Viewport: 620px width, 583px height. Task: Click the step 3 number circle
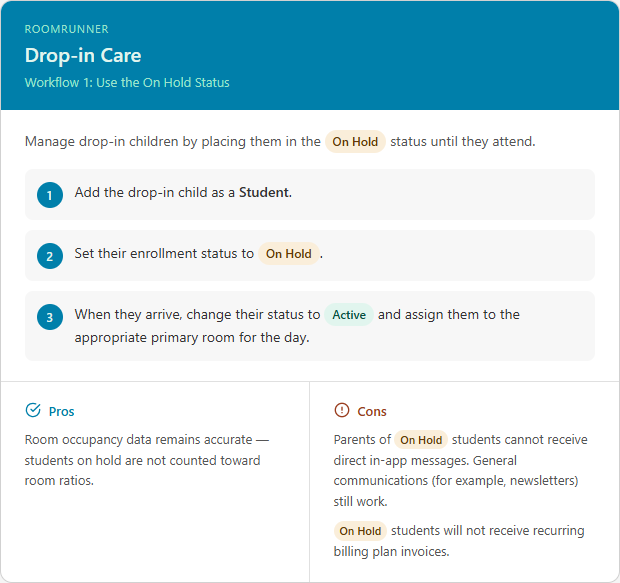[x=50, y=317]
